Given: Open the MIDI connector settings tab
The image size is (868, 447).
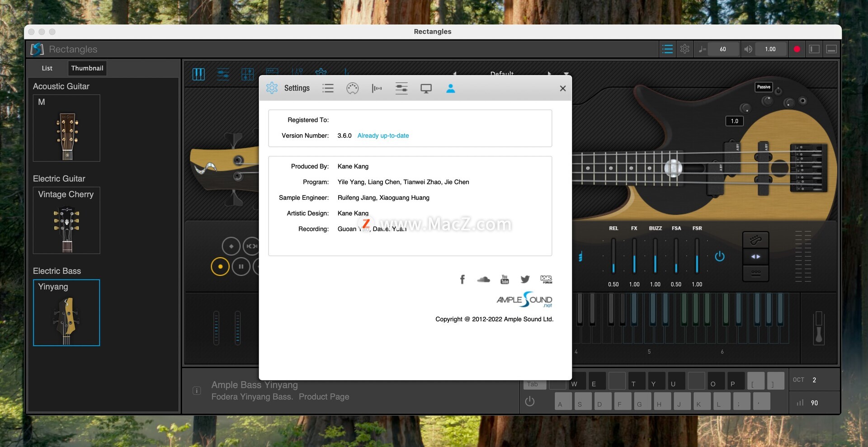Looking at the screenshot, I should (352, 88).
